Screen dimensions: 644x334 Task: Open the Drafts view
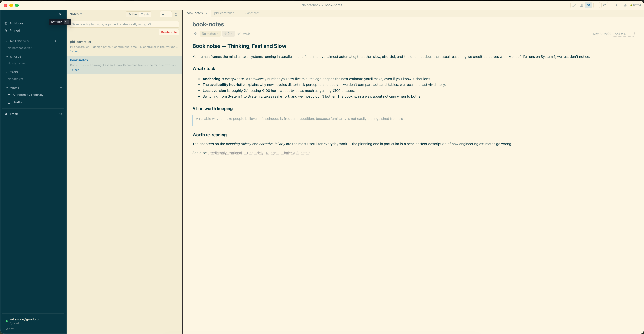pyautogui.click(x=33, y=102)
